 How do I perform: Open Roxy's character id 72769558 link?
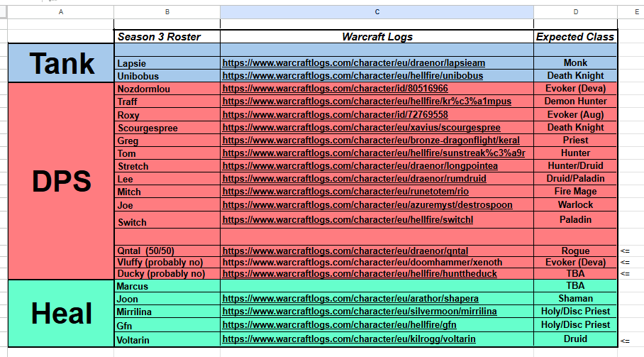[335, 114]
